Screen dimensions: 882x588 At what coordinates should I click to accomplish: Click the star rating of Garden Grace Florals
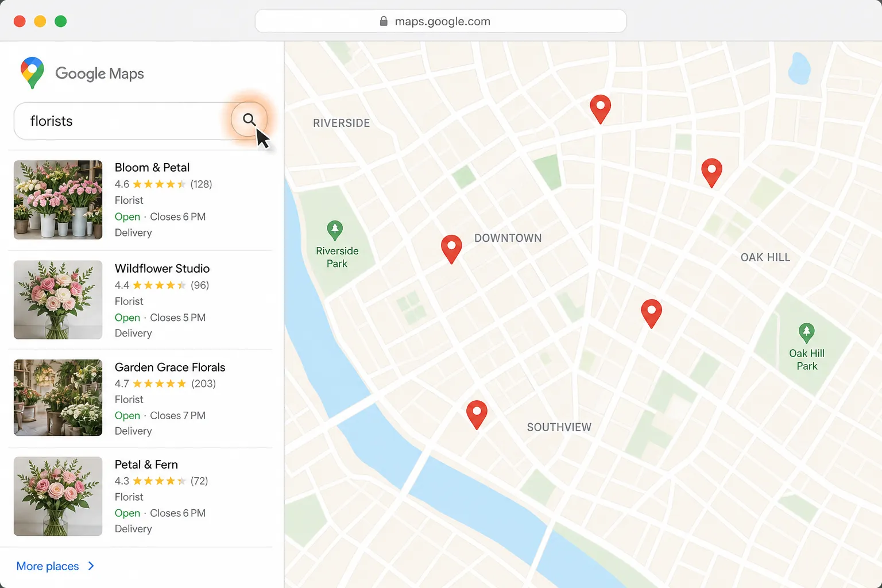(160, 384)
